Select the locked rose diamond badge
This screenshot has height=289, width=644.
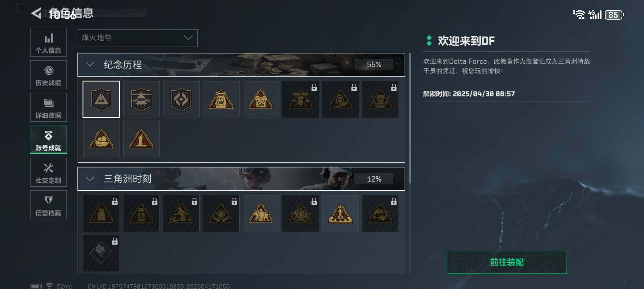101,253
